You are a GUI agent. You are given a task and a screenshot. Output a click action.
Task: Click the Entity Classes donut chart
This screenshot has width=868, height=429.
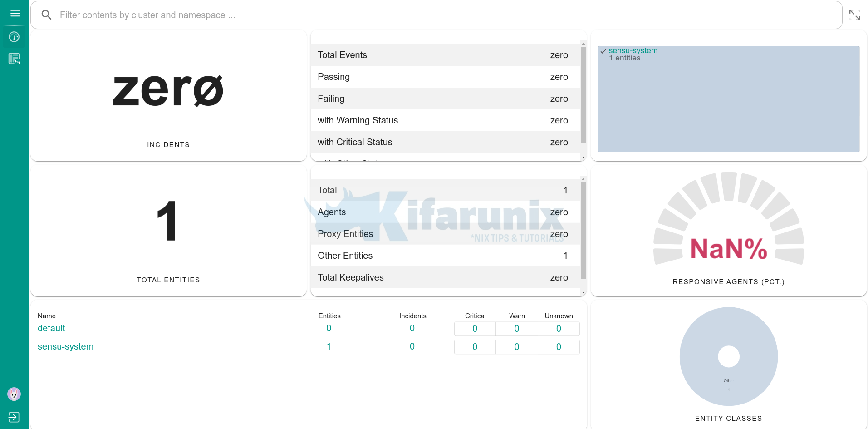click(x=729, y=356)
